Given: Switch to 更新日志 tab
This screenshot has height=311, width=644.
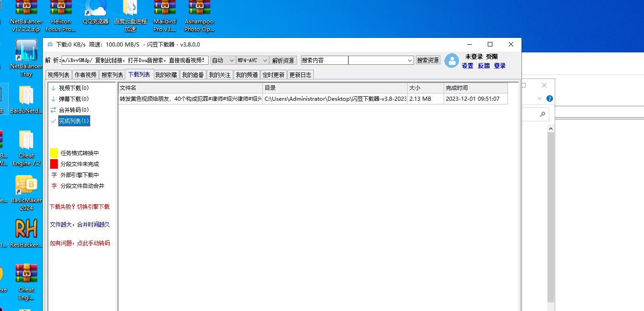Looking at the screenshot, I should tap(301, 75).
